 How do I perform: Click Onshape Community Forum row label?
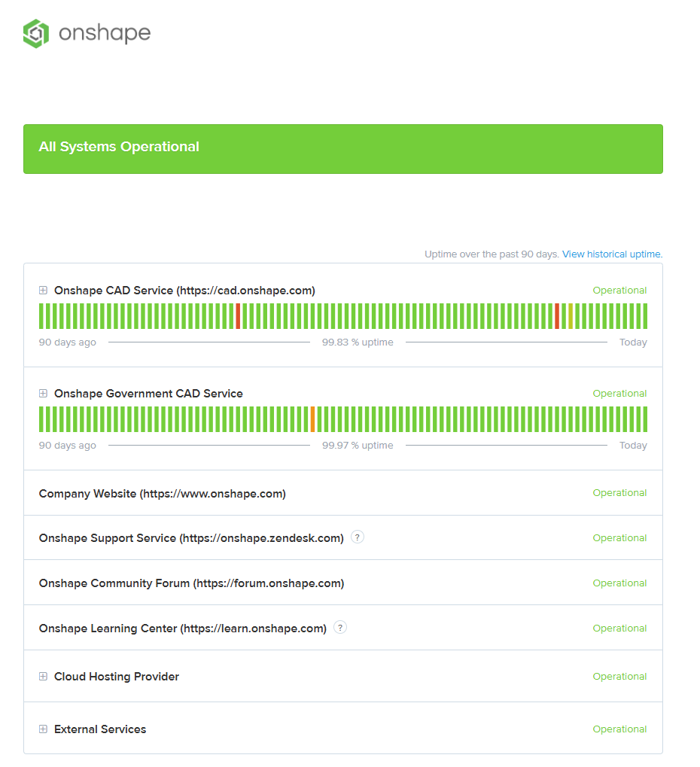coord(191,583)
